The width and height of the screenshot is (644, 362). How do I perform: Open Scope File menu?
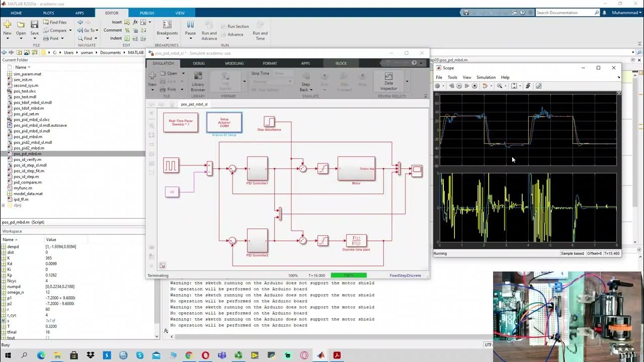pyautogui.click(x=439, y=77)
